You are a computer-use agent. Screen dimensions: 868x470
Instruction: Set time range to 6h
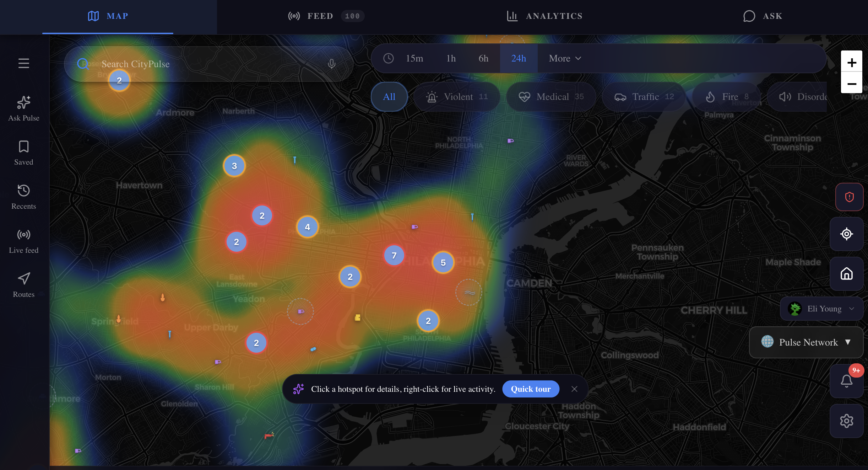pyautogui.click(x=483, y=58)
